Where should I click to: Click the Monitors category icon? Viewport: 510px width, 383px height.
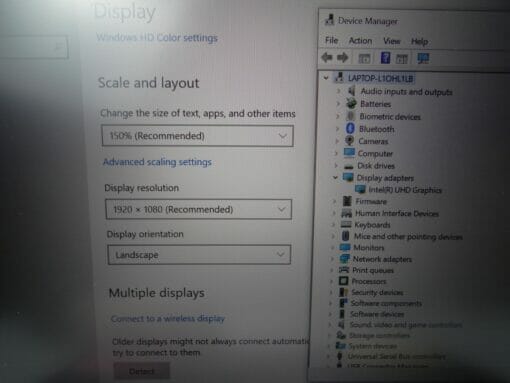pyautogui.click(x=345, y=247)
